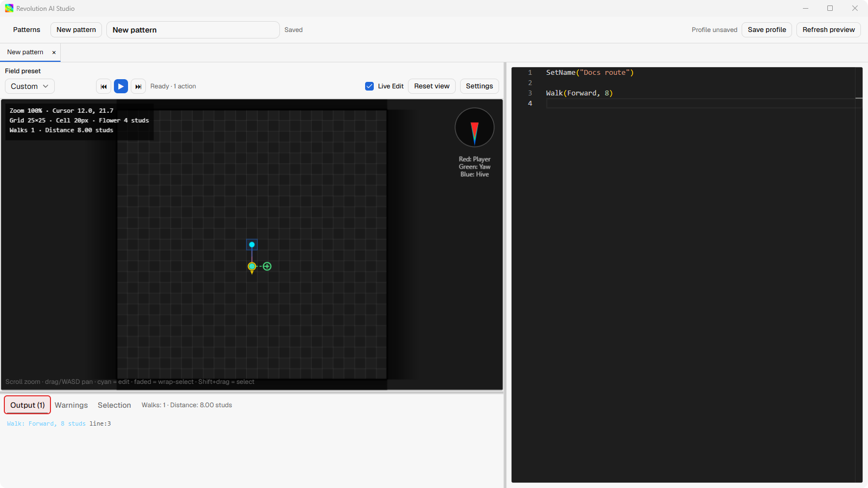Play the pattern preview

coord(121,86)
